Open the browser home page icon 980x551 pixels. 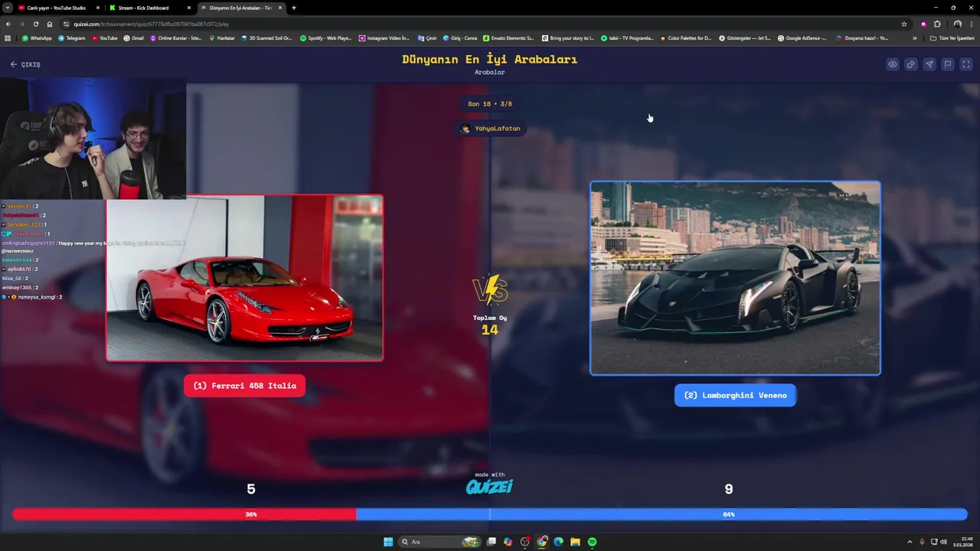tap(50, 24)
